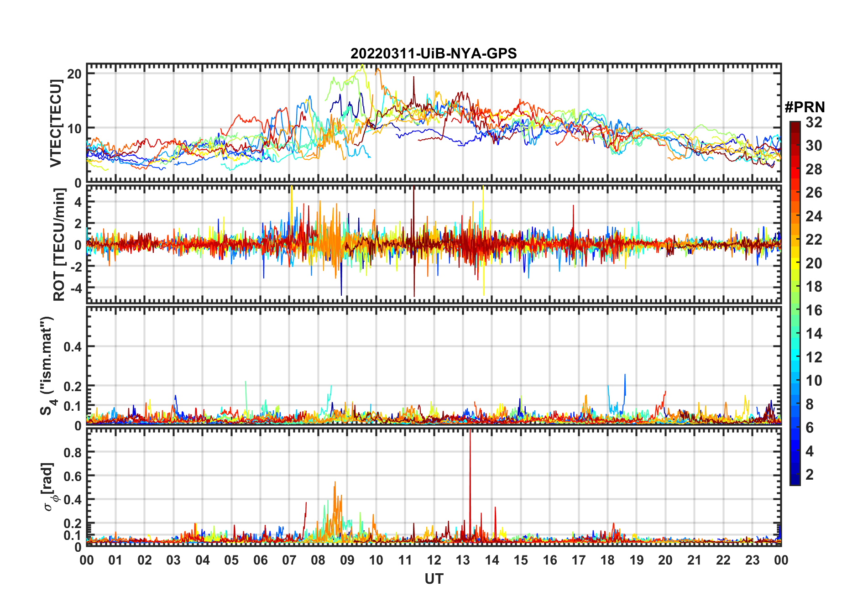Pick colorbar tick label 24
Screen dimensions: 868x607
pyautogui.click(x=814, y=216)
